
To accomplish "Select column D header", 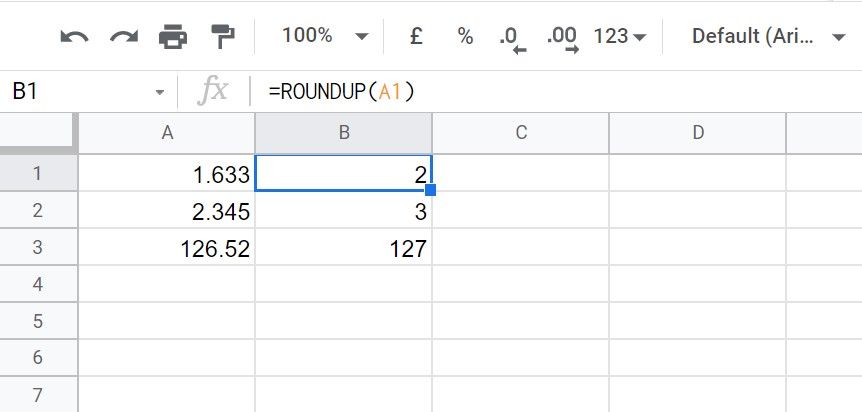I will point(698,133).
